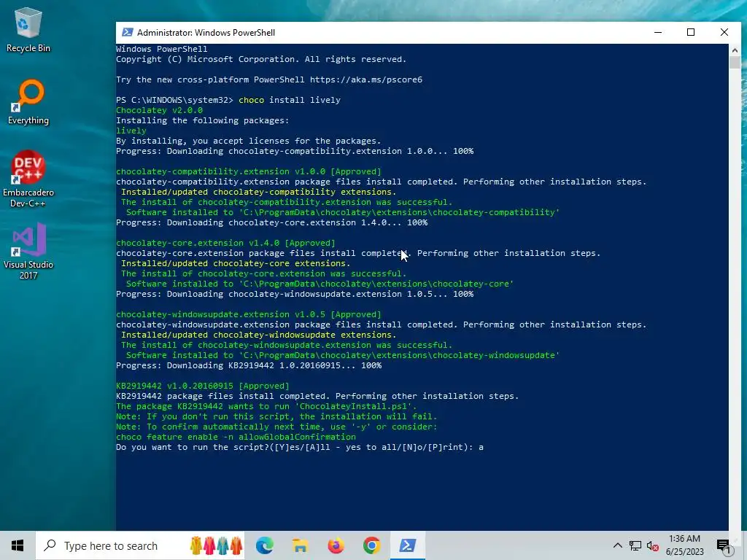Select the Visual Studio 2017 desktop icon
This screenshot has height=560, width=747.
(28, 251)
